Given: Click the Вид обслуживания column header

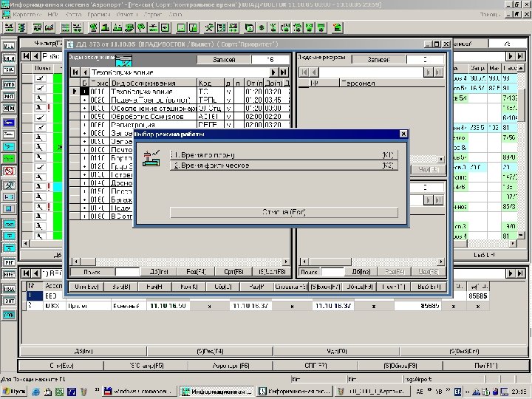Looking at the screenshot, I should point(154,83).
